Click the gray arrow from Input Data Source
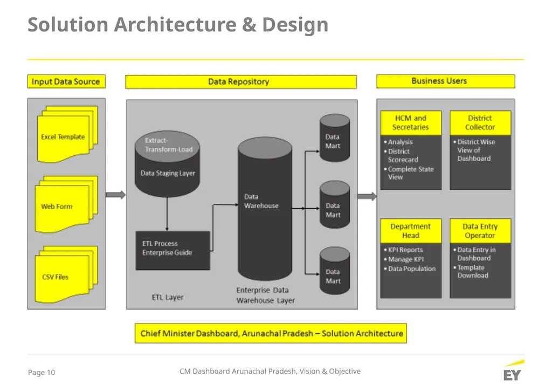 [x=116, y=195]
